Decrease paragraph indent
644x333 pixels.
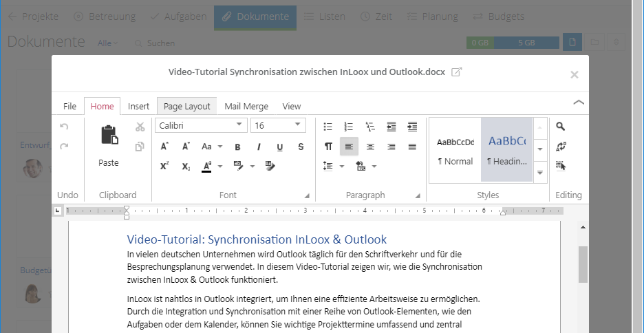[x=391, y=127]
